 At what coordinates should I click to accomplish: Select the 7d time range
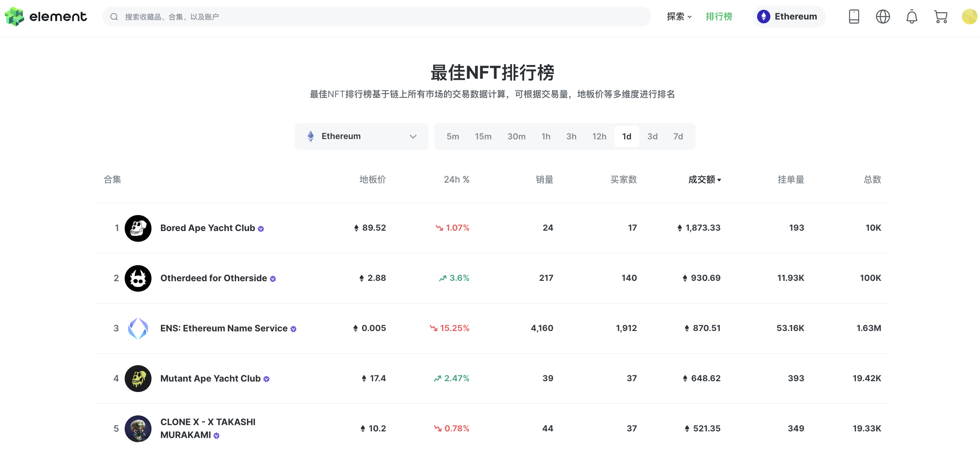coord(678,136)
